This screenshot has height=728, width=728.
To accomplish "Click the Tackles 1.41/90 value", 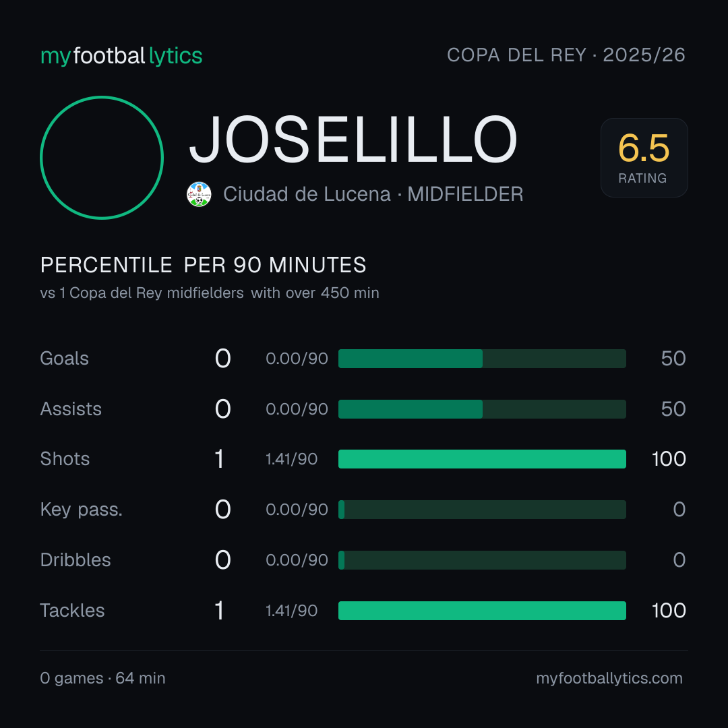I will point(292,611).
